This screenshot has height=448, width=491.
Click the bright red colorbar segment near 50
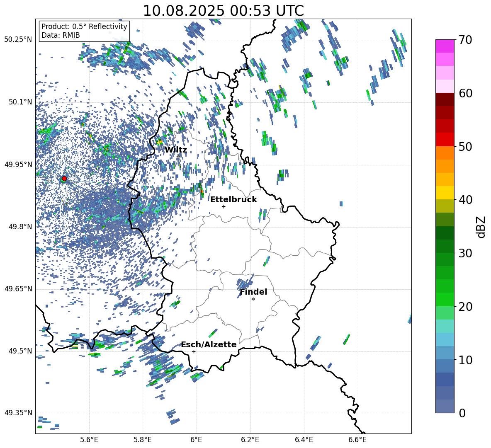click(x=445, y=139)
